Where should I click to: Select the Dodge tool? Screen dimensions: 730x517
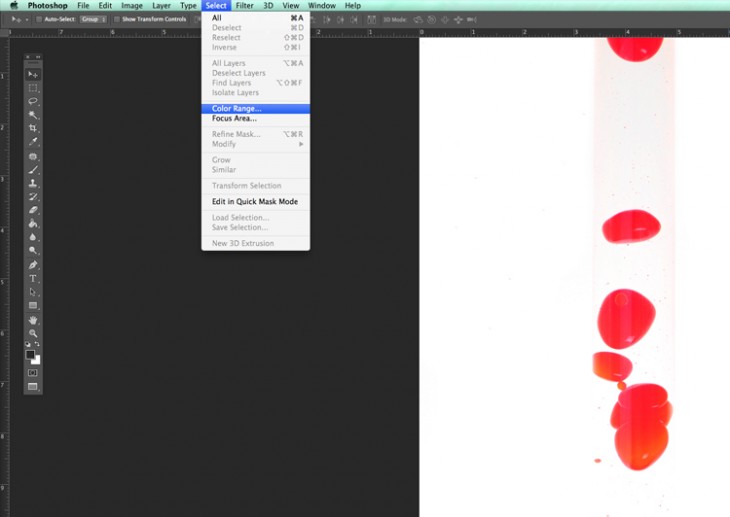click(x=33, y=251)
